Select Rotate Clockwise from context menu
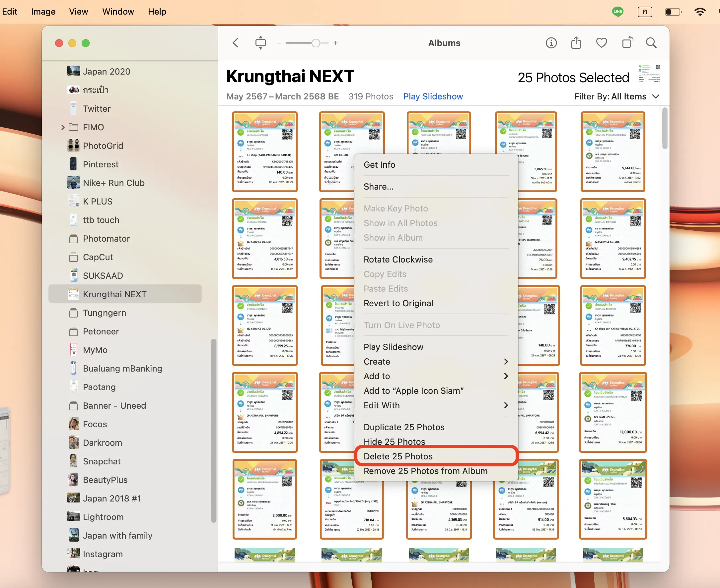The image size is (720, 588). coord(398,260)
